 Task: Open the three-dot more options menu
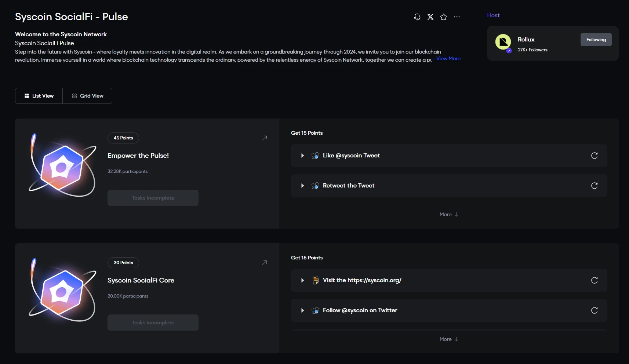(x=457, y=17)
